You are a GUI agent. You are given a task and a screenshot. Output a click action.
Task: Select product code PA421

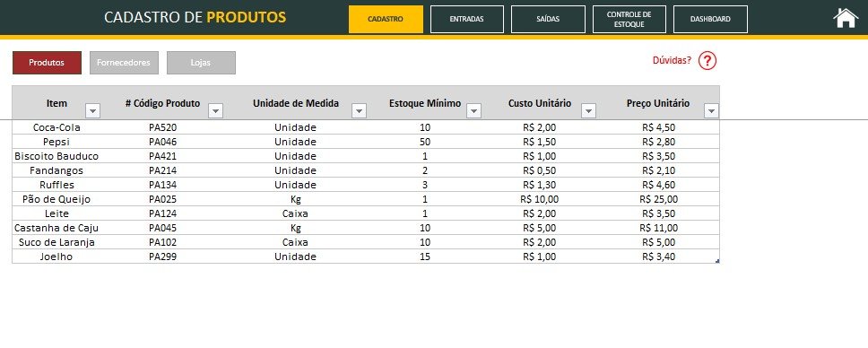tap(163, 156)
